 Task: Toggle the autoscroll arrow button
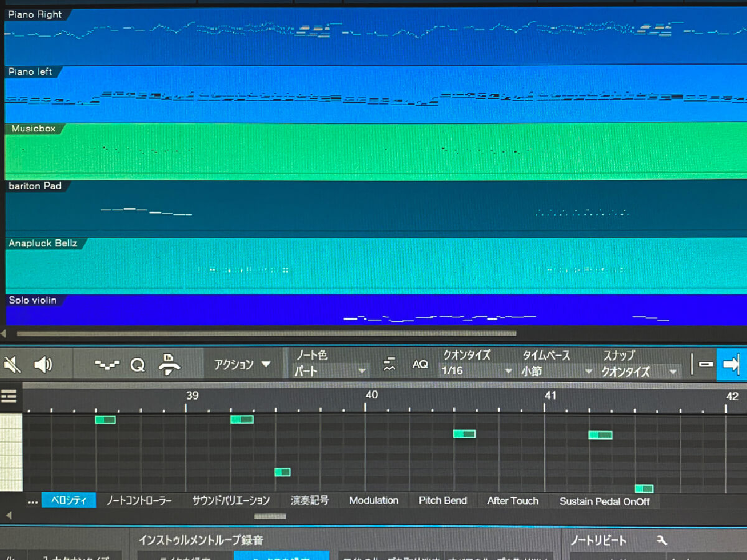[731, 365]
